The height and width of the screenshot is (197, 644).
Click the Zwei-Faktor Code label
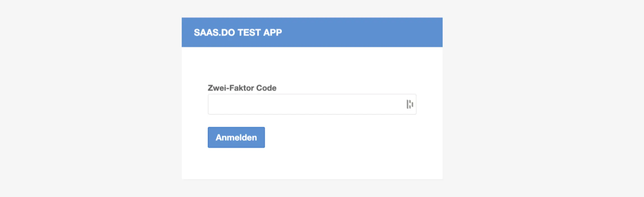pyautogui.click(x=242, y=88)
